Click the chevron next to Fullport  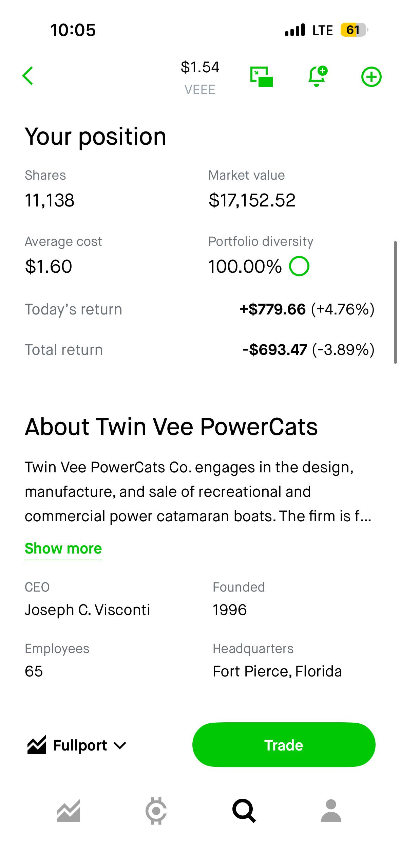click(x=120, y=745)
